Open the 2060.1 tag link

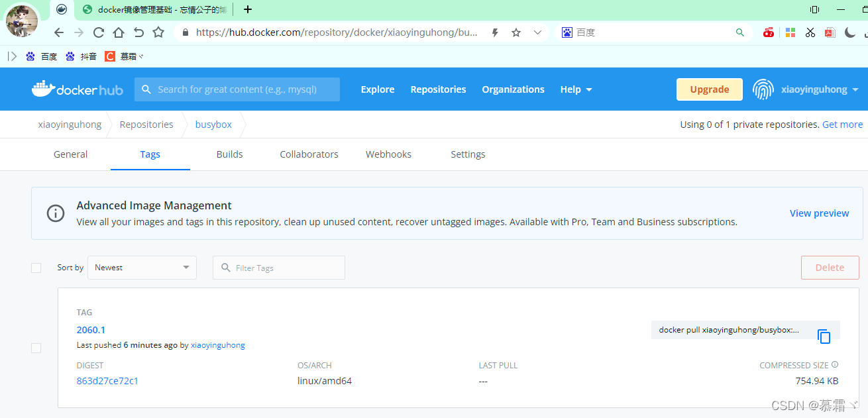click(x=91, y=330)
